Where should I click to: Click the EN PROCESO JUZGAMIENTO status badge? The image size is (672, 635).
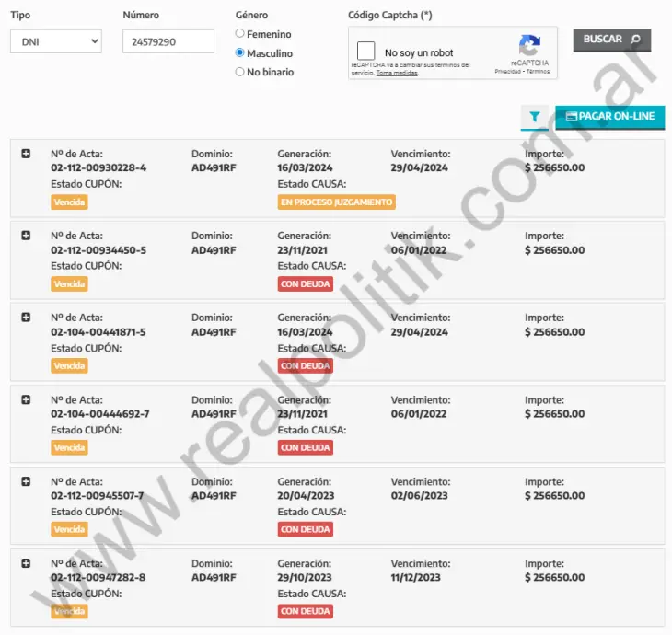coord(336,202)
